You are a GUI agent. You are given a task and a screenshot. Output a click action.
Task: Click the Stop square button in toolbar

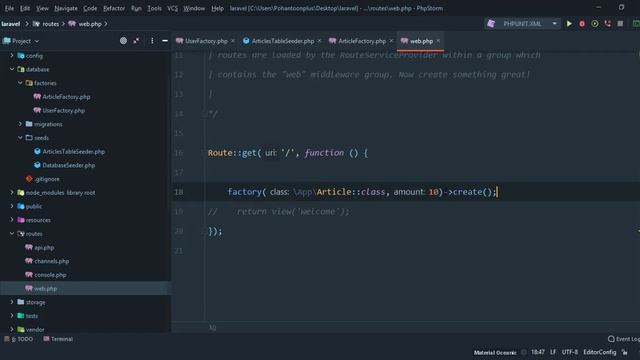620,24
